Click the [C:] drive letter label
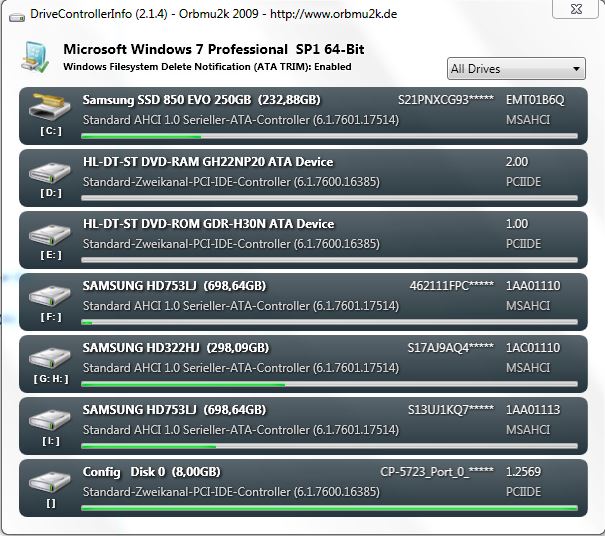 [51, 131]
